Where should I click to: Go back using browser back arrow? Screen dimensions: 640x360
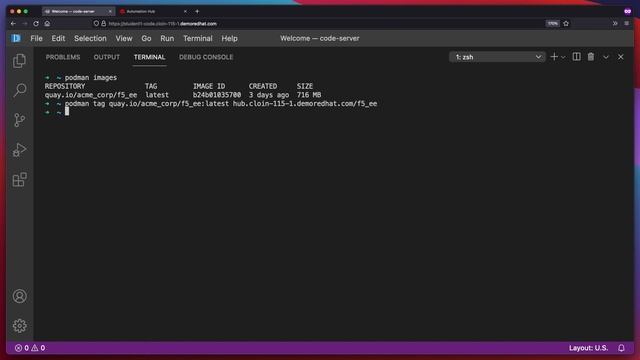tap(13, 24)
